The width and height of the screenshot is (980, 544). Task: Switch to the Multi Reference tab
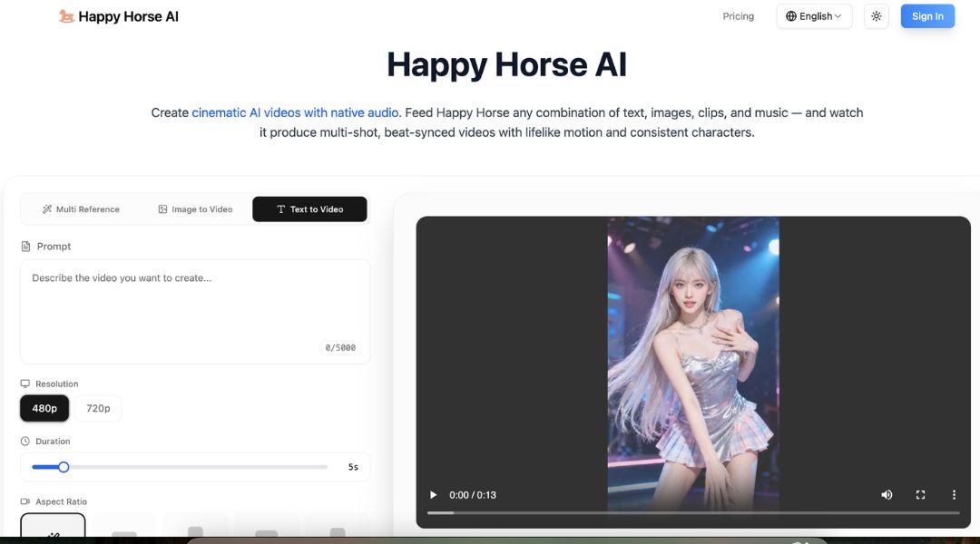(81, 209)
